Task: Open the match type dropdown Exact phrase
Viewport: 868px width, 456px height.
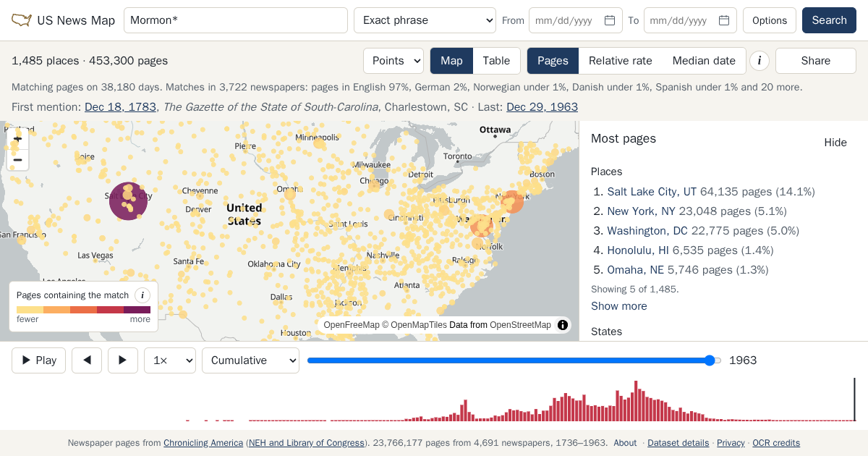Action: coord(425,20)
